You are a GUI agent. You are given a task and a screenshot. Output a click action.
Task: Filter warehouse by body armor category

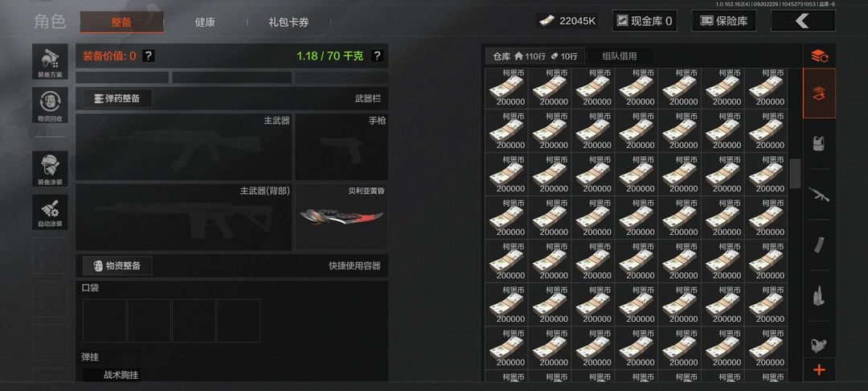(819, 143)
